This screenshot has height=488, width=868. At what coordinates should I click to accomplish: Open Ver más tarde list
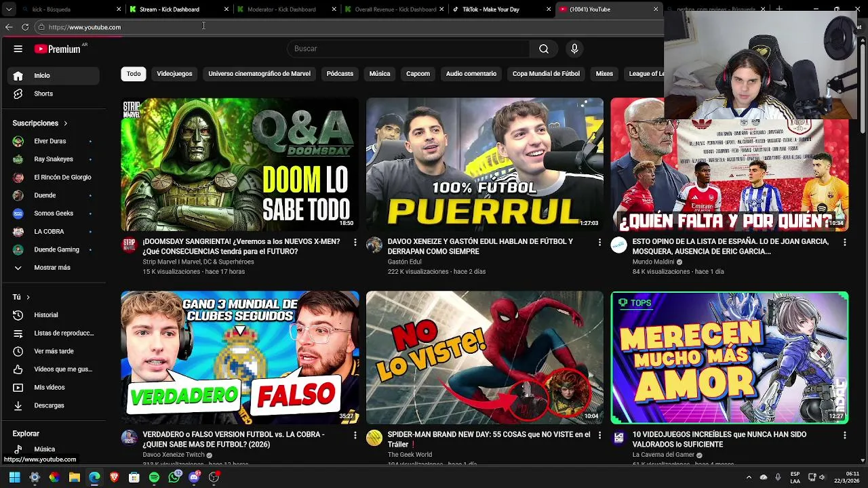[54, 351]
